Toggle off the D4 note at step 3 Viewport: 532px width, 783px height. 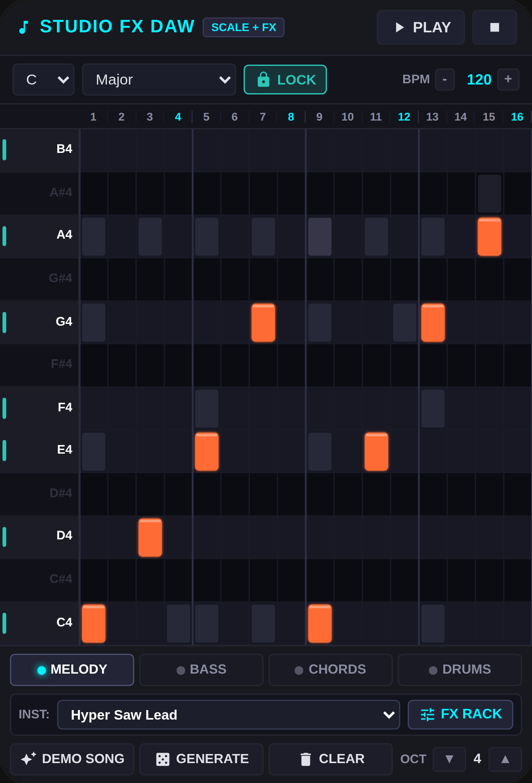[x=150, y=538]
